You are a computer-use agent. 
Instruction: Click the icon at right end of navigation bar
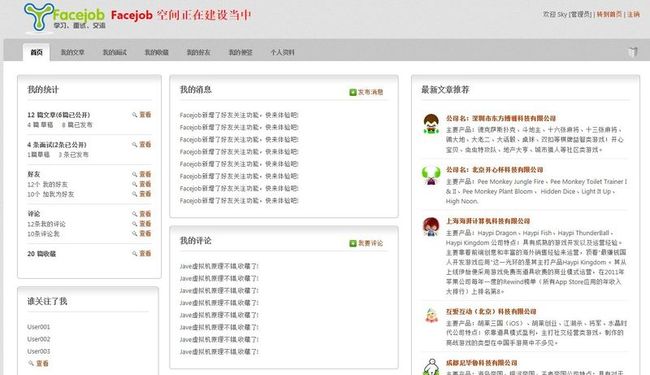pos(633,52)
